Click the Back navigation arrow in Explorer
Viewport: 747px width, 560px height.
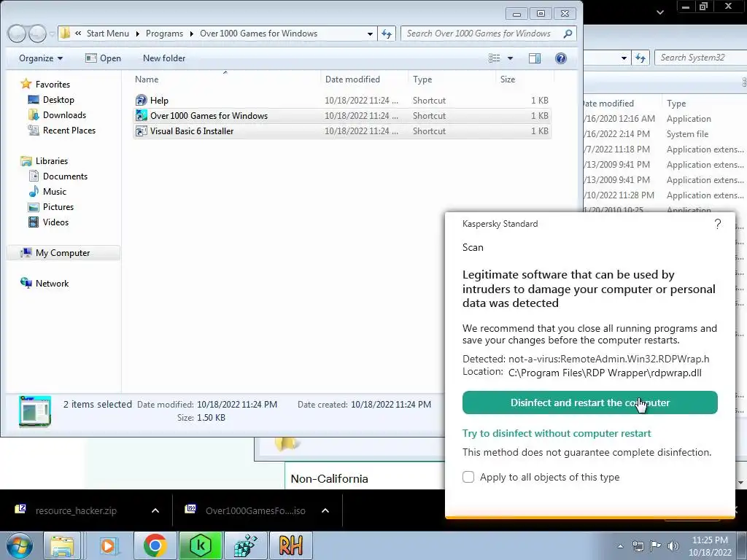click(18, 34)
